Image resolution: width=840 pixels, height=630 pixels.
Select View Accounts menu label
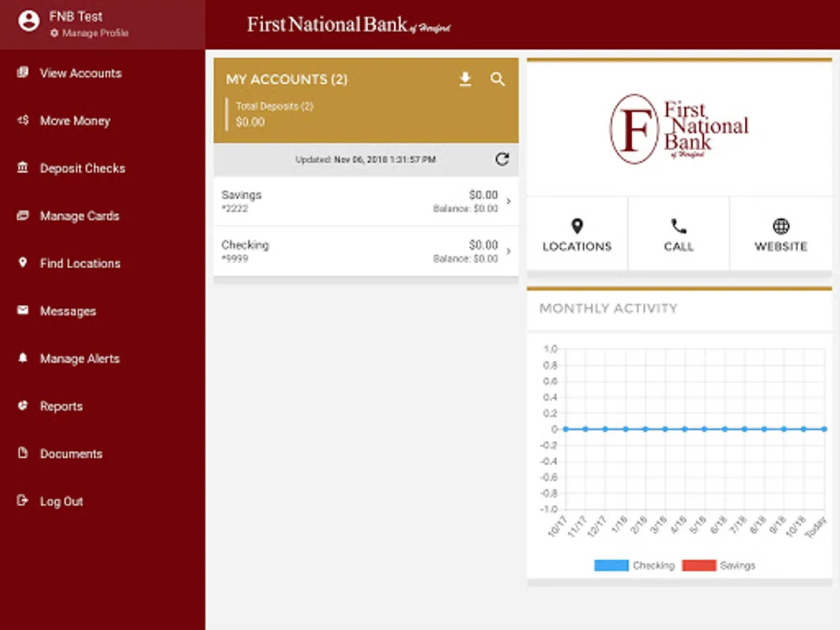80,73
